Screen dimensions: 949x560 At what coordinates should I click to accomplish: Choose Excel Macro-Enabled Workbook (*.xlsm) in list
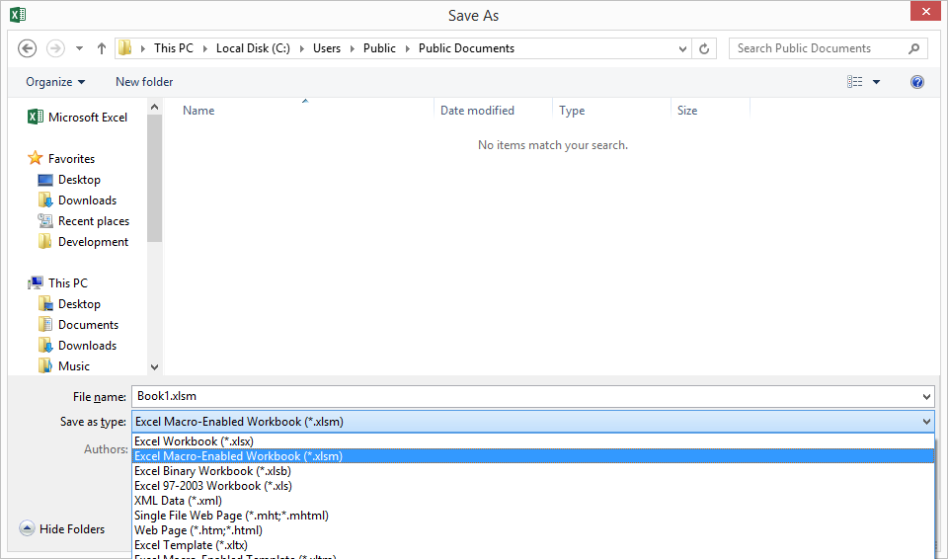tap(532, 456)
